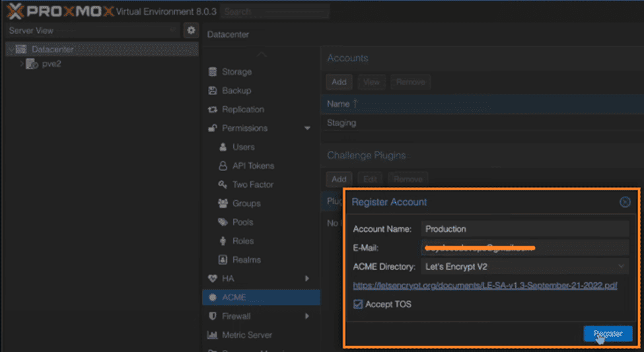Click the Groups people icon
Viewport: 644px width, 352px height.
point(223,203)
